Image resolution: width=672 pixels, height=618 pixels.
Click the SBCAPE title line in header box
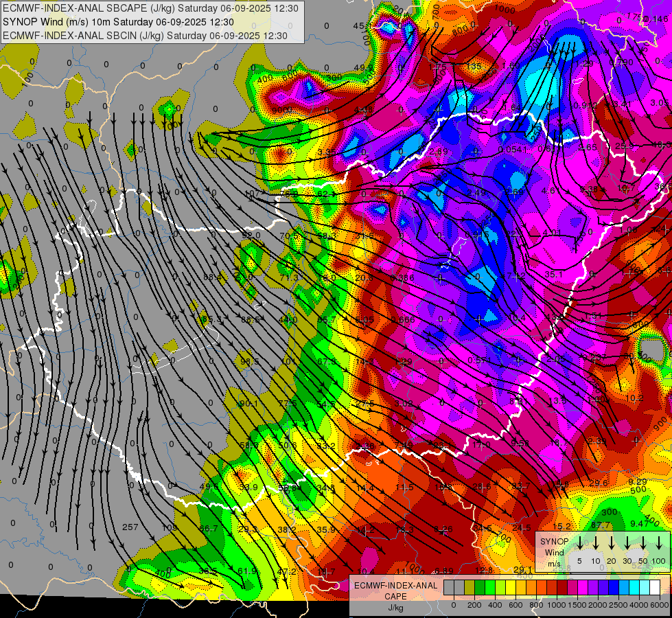point(150,8)
